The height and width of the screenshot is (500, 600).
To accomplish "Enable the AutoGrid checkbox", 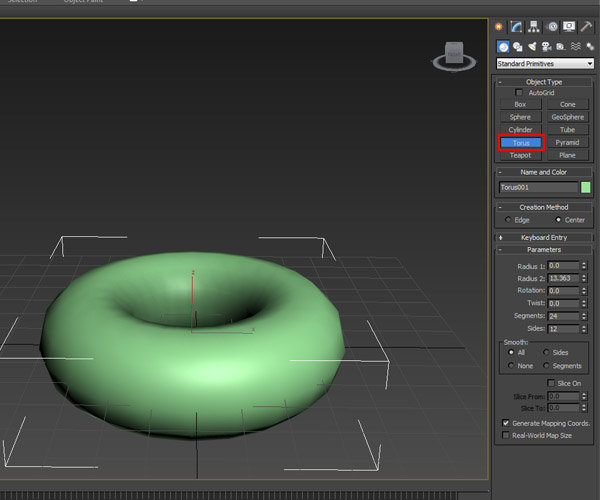I will pos(519,93).
